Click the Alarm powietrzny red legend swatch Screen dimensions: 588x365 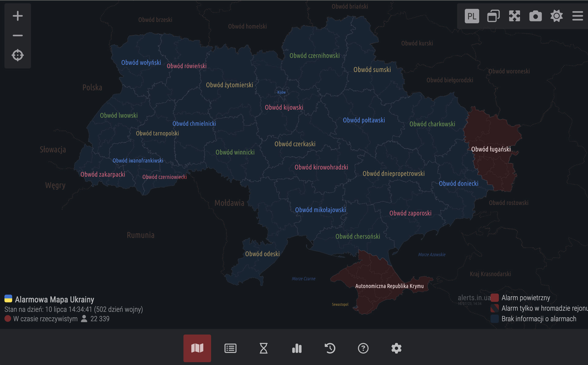click(495, 298)
